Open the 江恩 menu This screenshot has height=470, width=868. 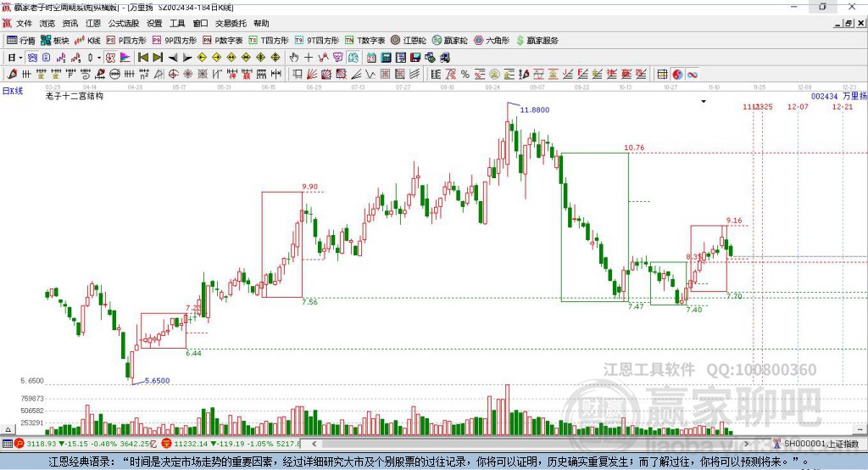(93, 23)
